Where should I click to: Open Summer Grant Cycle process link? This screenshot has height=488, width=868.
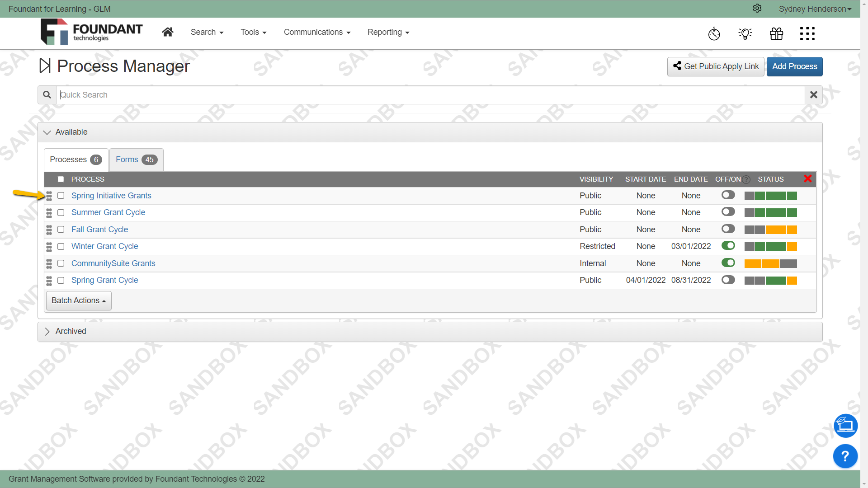[108, 212]
